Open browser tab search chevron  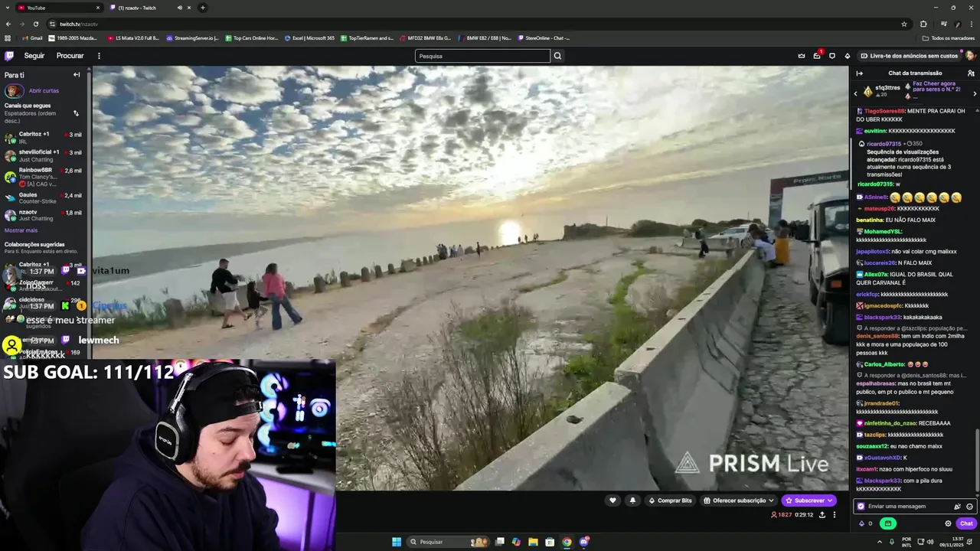(x=8, y=8)
